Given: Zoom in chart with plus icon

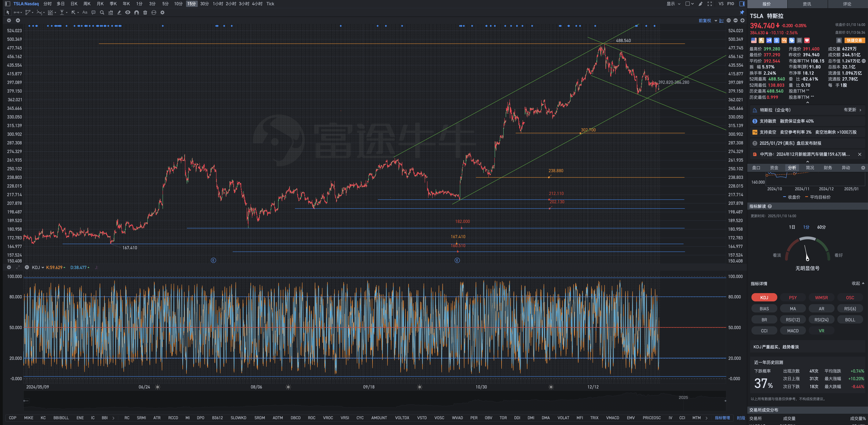Looking at the screenshot, I should (x=742, y=21).
